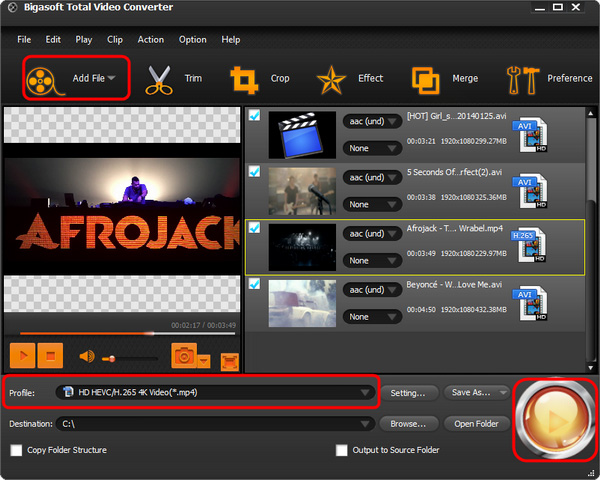600x480 pixels.
Task: Click AVI format icon for Beyoncé file
Action: click(531, 304)
